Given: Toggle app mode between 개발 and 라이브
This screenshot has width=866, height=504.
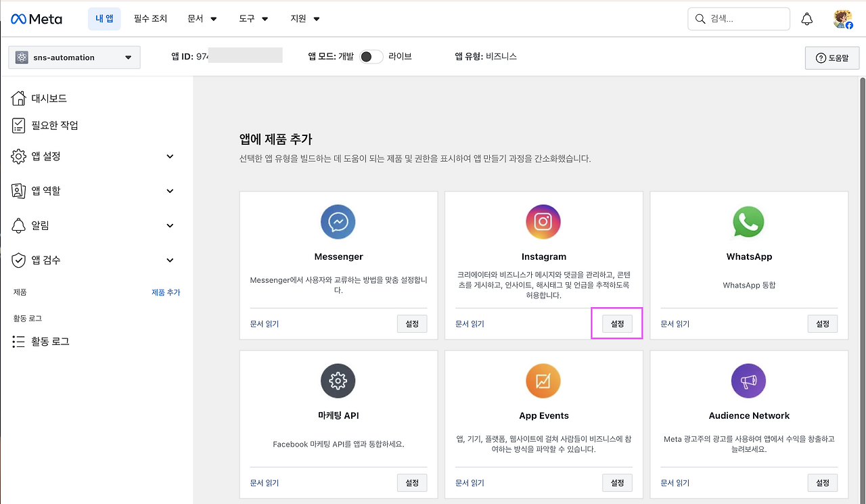Looking at the screenshot, I should (371, 57).
